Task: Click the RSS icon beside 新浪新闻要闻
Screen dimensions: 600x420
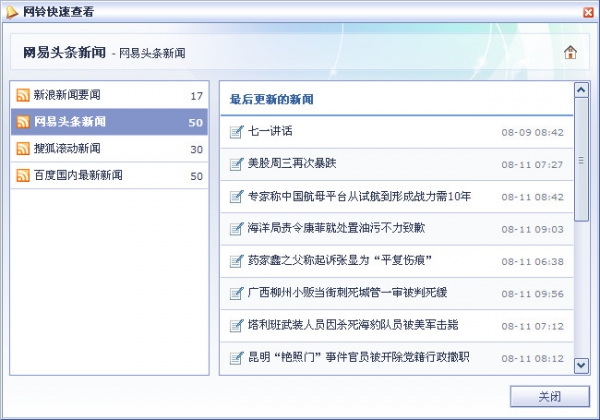Action: (x=23, y=95)
